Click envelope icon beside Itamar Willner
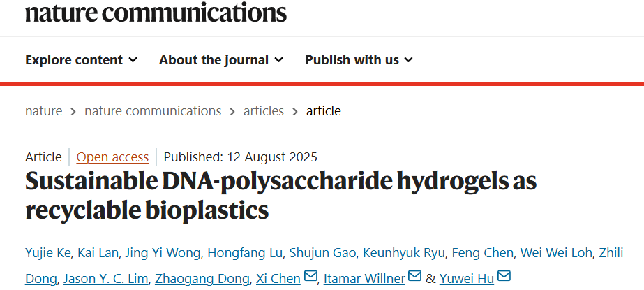This screenshot has width=644, height=290. [414, 277]
